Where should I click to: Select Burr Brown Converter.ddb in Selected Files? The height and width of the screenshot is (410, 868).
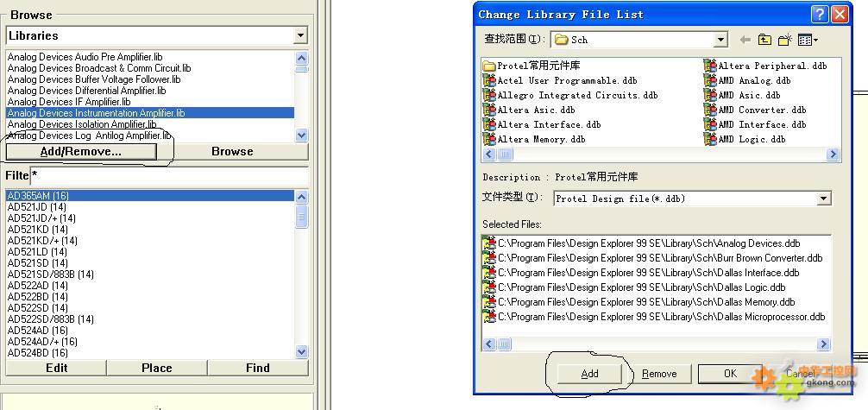653,258
